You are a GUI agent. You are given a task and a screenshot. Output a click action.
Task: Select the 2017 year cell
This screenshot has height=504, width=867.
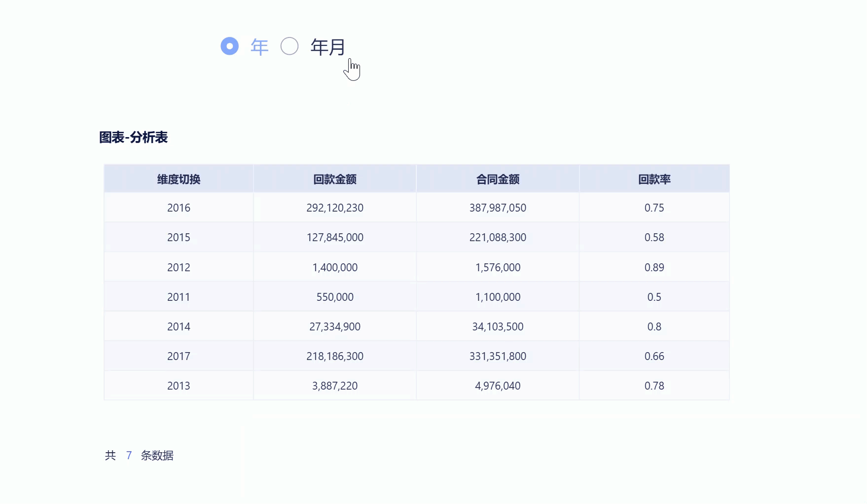[179, 356]
